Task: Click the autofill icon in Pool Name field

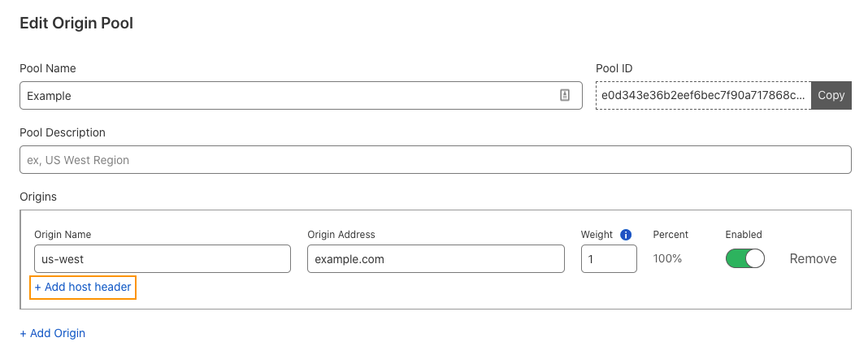Action: [565, 95]
